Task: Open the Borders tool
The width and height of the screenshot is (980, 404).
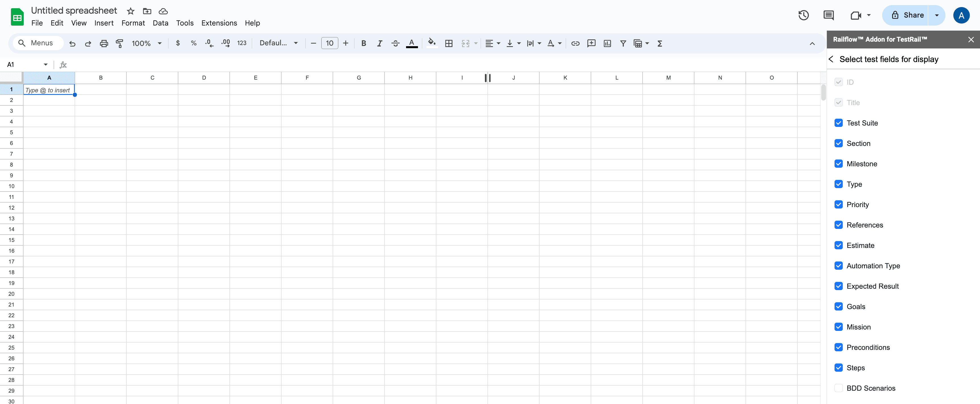Action: point(449,43)
